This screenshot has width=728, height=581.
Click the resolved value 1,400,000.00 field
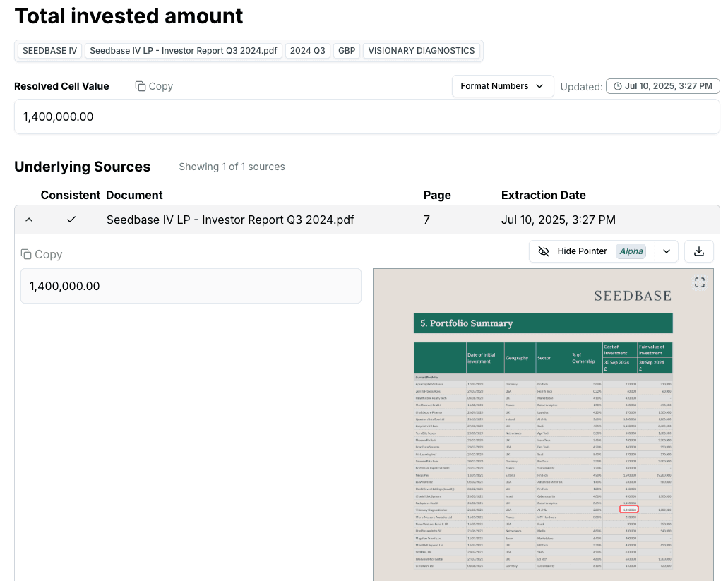(x=366, y=116)
